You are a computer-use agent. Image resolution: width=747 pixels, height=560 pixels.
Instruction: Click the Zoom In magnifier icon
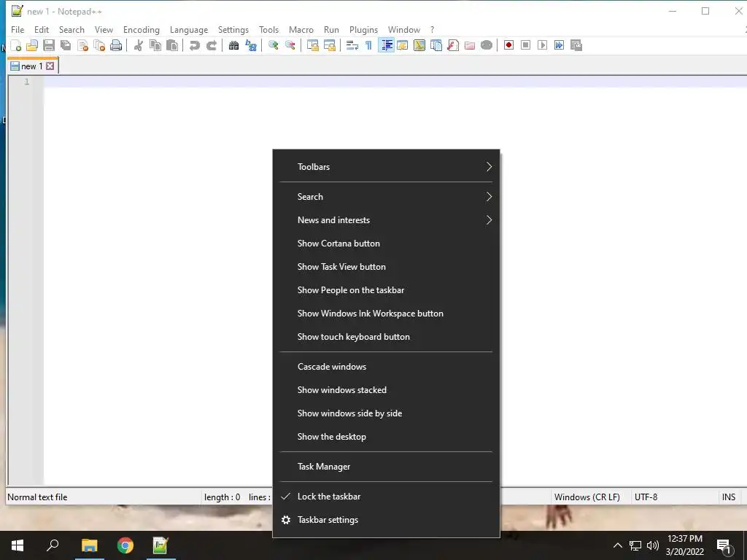pyautogui.click(x=273, y=45)
